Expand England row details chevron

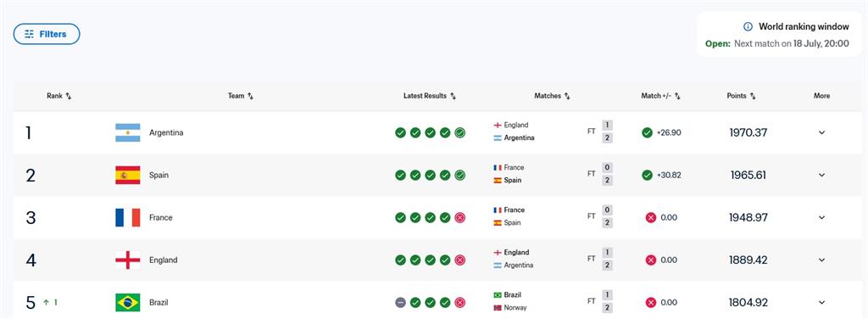(821, 260)
